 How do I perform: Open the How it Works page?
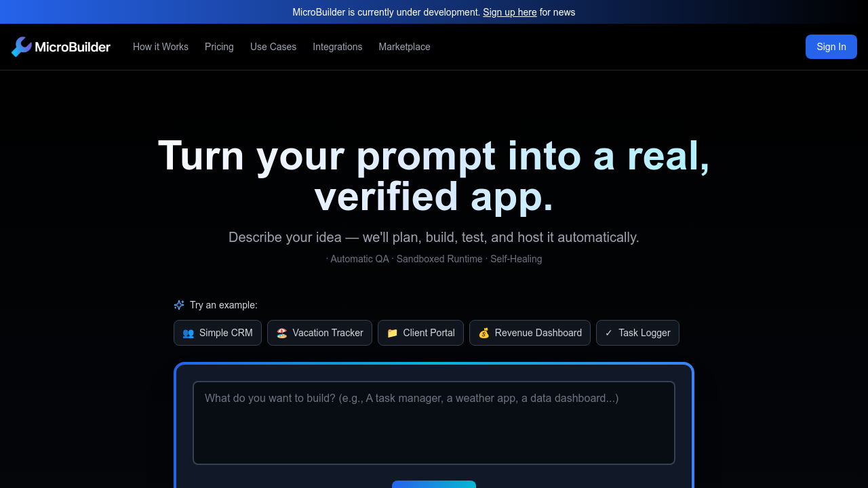pyautogui.click(x=161, y=47)
